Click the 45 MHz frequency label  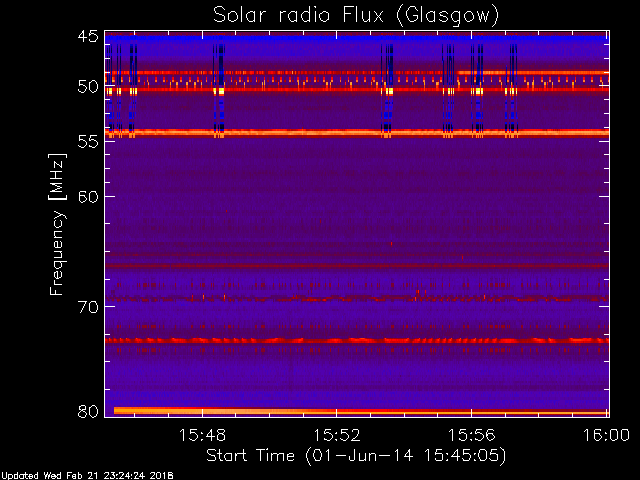(88, 37)
